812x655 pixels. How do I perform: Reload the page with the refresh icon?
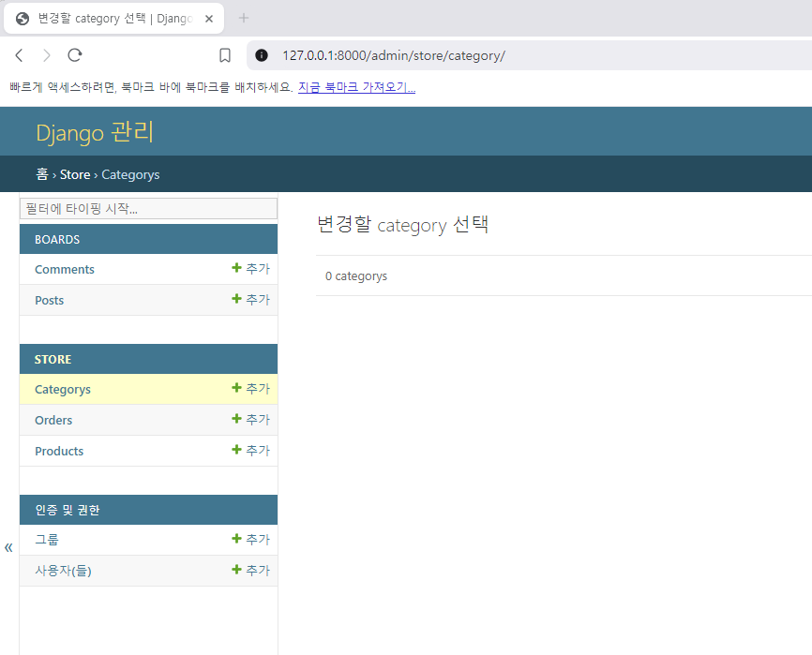75,55
